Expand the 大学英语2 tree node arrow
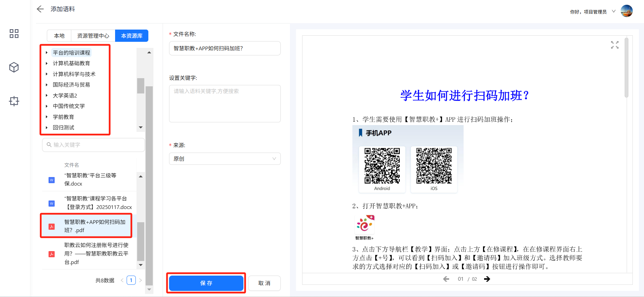 [x=47, y=95]
